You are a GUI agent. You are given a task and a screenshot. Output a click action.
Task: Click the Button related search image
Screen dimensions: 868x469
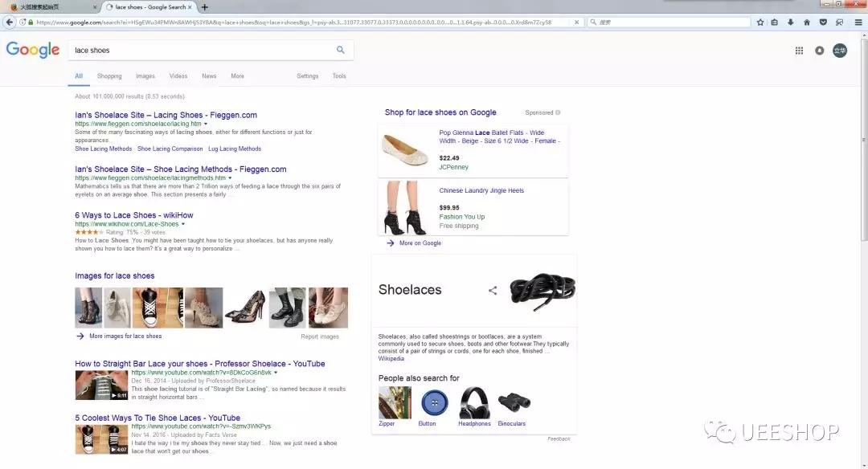coord(435,402)
